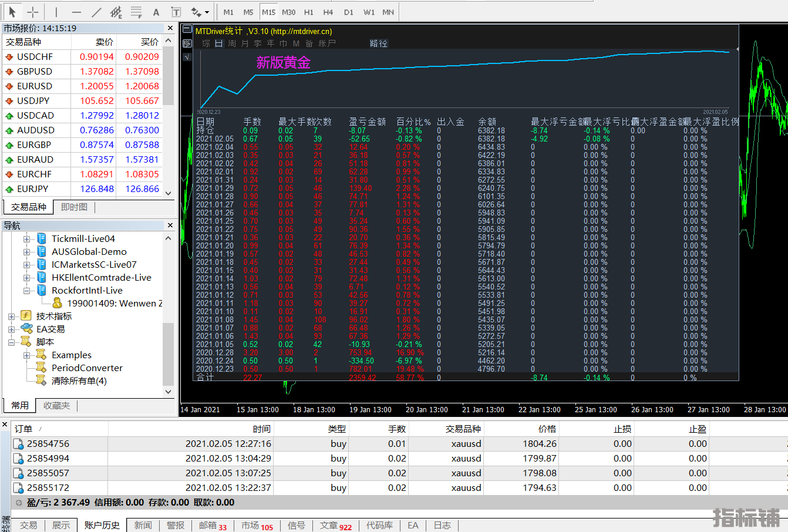
Task: Select the Fibonacci retracement tool
Action: pyautogui.click(x=136, y=12)
